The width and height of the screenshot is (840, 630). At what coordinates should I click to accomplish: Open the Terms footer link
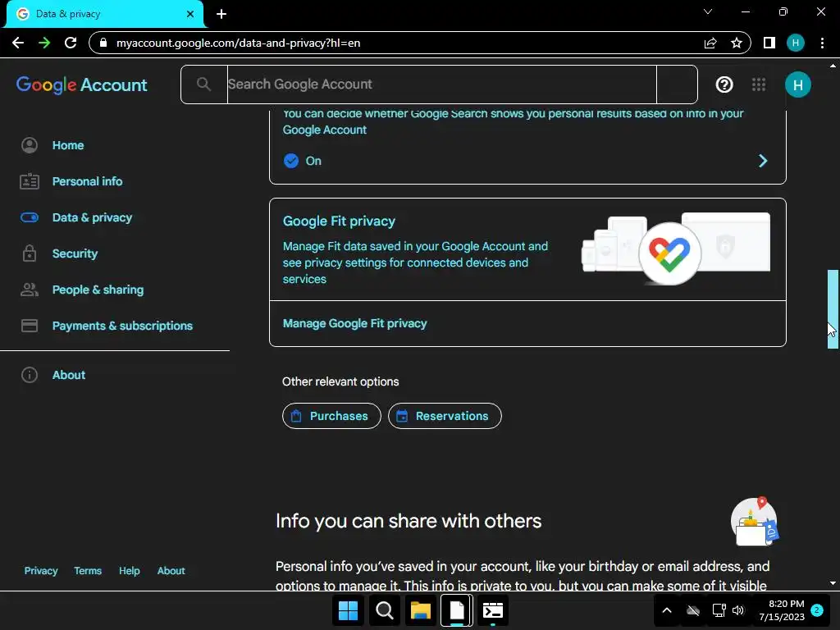pyautogui.click(x=88, y=571)
